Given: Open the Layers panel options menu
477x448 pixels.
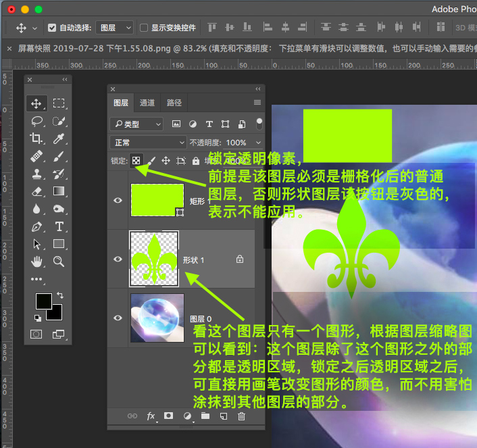Looking at the screenshot, I should point(257,103).
